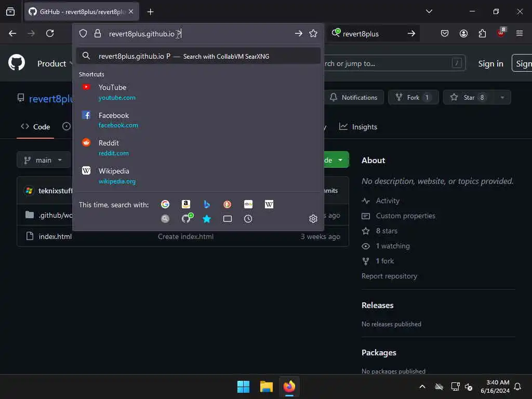Screen dimensions: 532x399
Task: Bookmark this page with the star icon
Action: (313, 33)
